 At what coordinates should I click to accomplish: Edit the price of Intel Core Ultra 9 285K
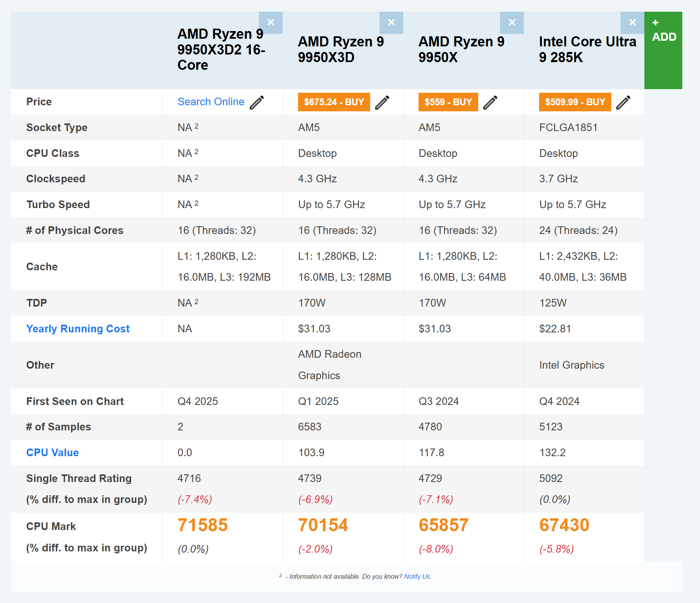tap(624, 102)
